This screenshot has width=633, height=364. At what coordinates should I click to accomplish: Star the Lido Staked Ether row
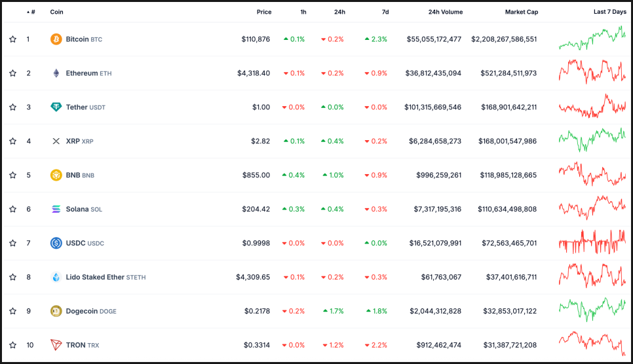click(x=13, y=277)
